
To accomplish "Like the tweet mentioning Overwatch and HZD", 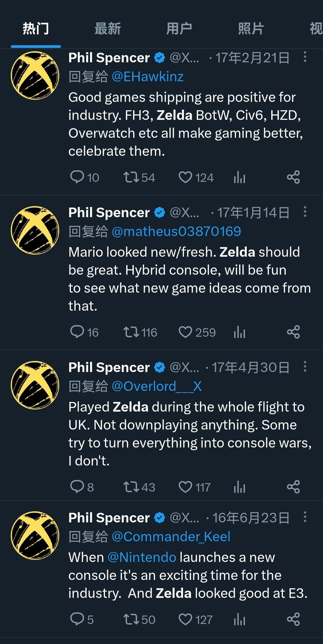I will pyautogui.click(x=196, y=177).
